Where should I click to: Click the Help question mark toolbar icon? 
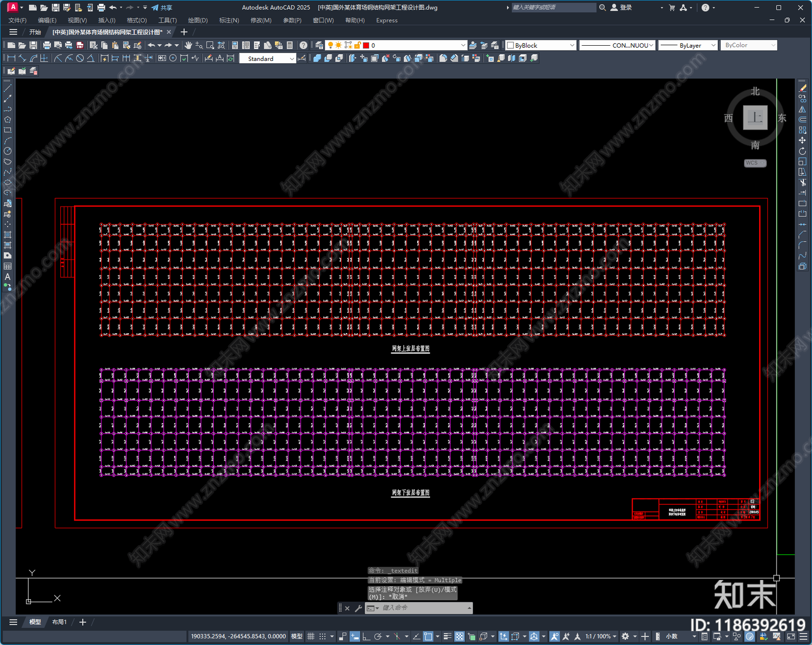pyautogui.click(x=303, y=45)
